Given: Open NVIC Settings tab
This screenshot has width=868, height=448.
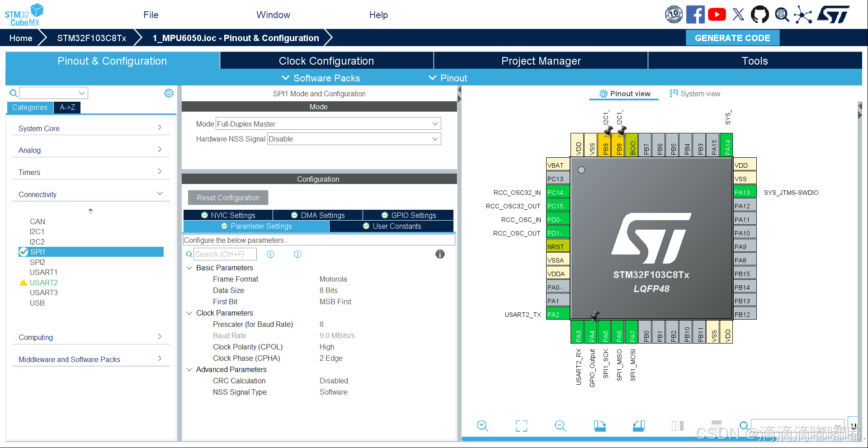Looking at the screenshot, I should click(228, 215).
